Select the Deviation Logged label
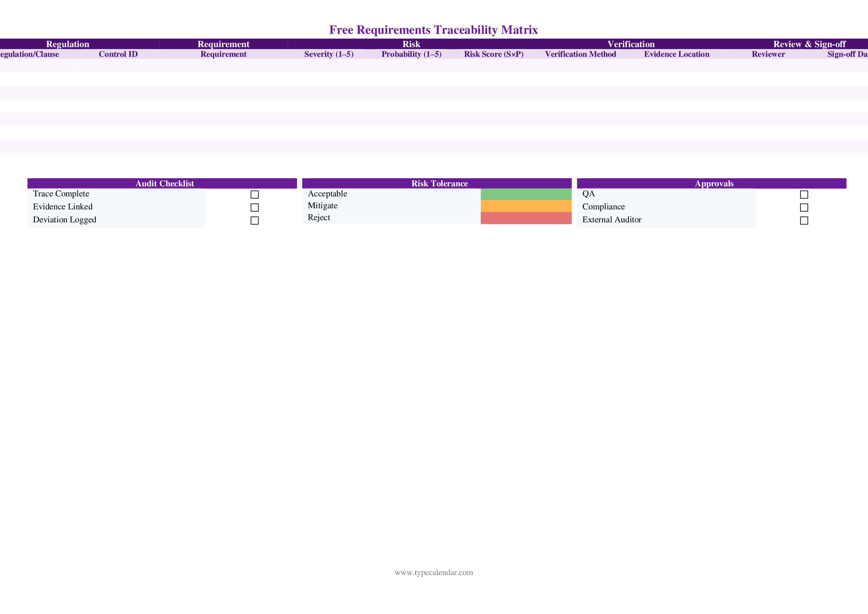Image resolution: width=868 pixels, height=614 pixels. [x=64, y=220]
